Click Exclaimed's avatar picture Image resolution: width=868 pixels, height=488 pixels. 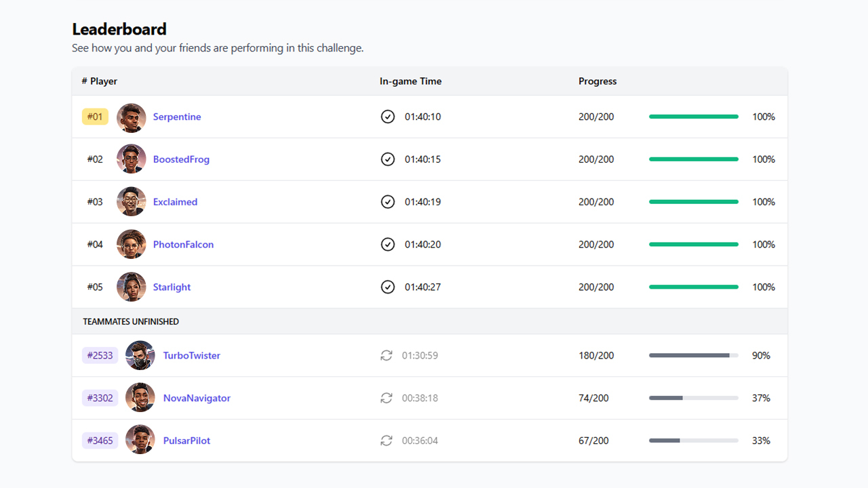point(131,202)
